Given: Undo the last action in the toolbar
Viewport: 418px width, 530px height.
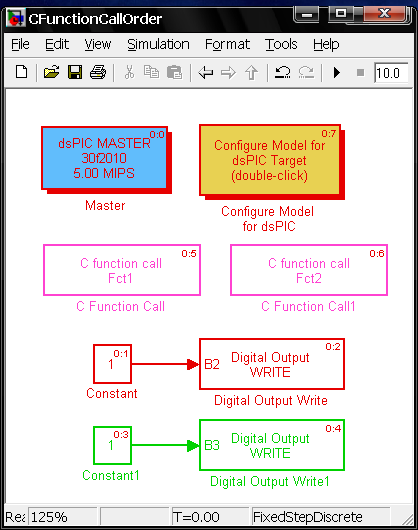Looking at the screenshot, I should tap(282, 72).
